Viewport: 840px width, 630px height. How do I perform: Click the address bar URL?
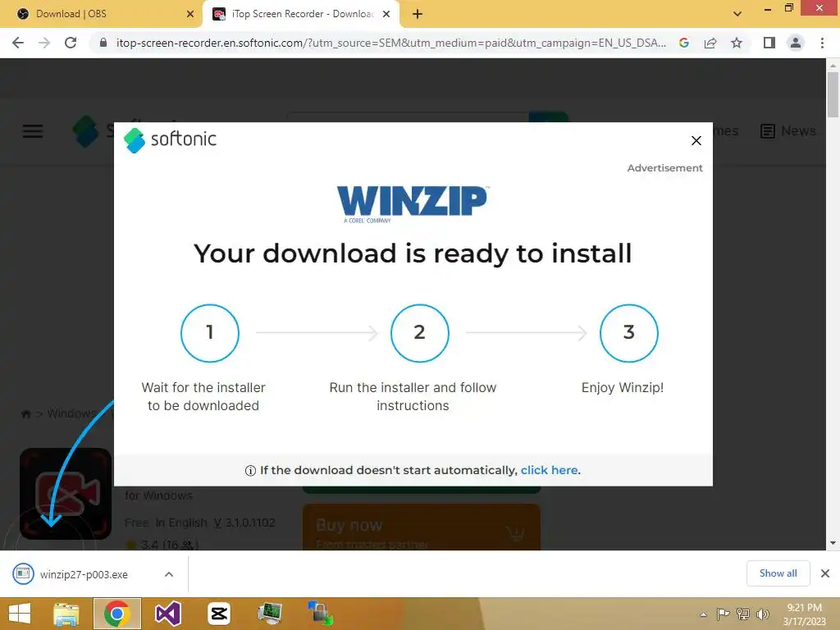(391, 43)
